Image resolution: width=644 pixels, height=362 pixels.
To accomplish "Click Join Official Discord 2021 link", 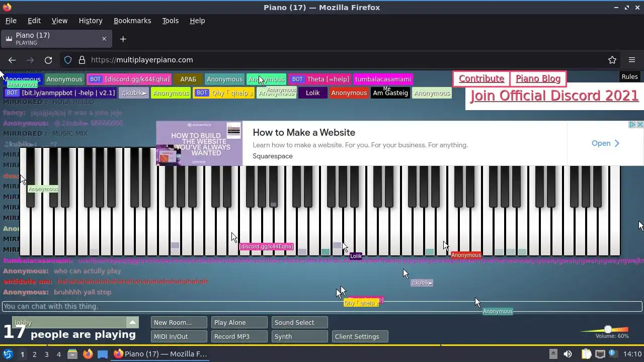I will pos(554,96).
